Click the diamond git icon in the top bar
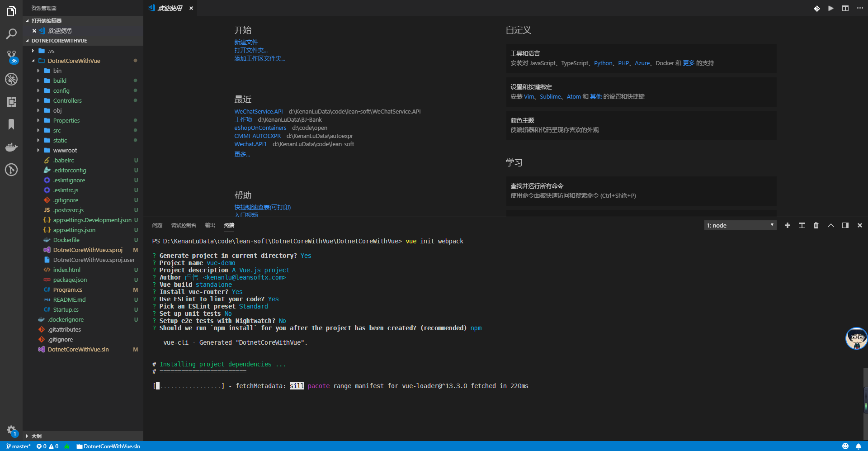The image size is (868, 451). pyautogui.click(x=817, y=8)
